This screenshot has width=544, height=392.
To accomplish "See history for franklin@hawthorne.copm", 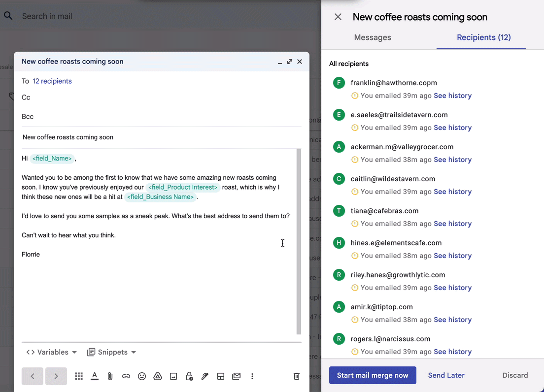I will tap(453, 96).
